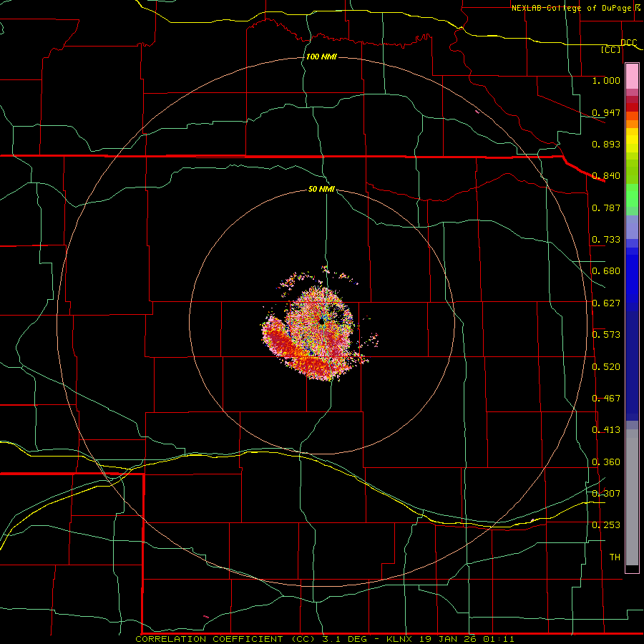Click the 0.520 scale value
The height and width of the screenshot is (644, 644).
[606, 366]
